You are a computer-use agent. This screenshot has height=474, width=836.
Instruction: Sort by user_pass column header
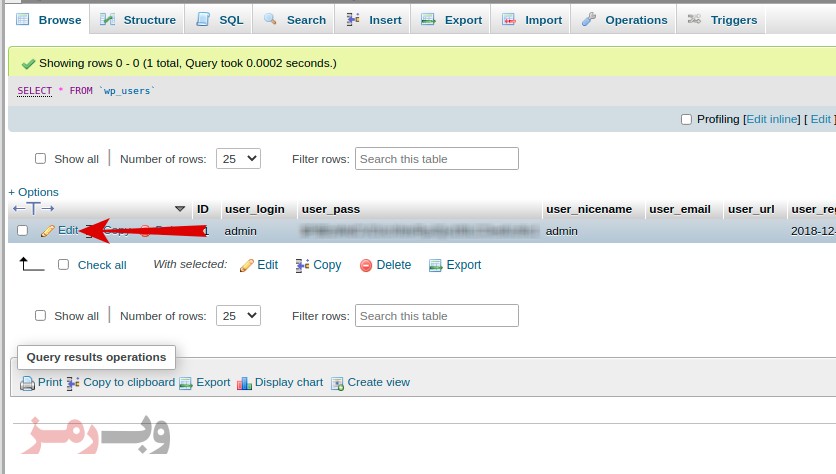[331, 209]
